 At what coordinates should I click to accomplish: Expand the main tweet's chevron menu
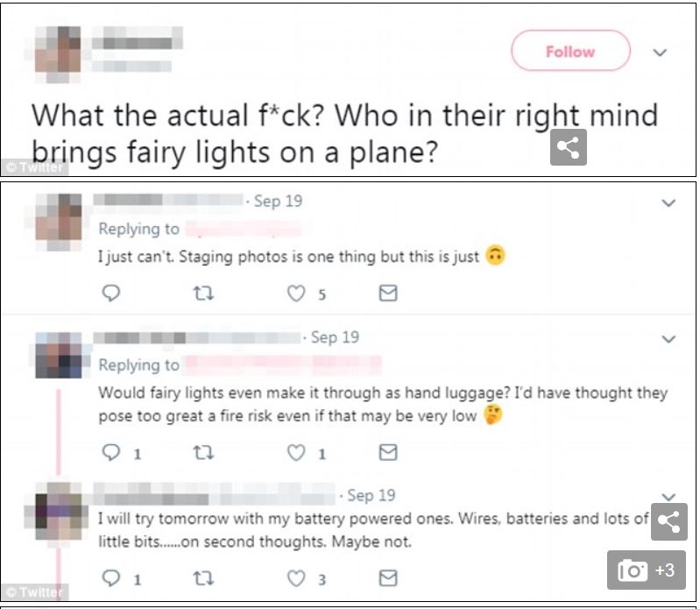click(x=660, y=53)
